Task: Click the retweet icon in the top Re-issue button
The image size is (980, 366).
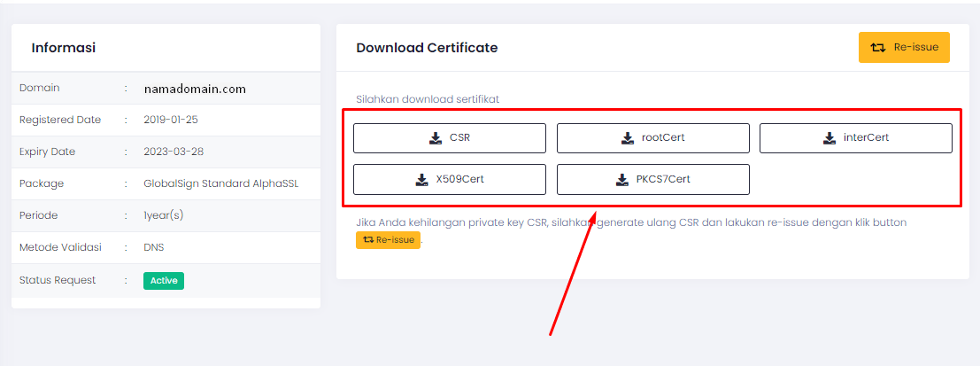Action: (x=877, y=48)
